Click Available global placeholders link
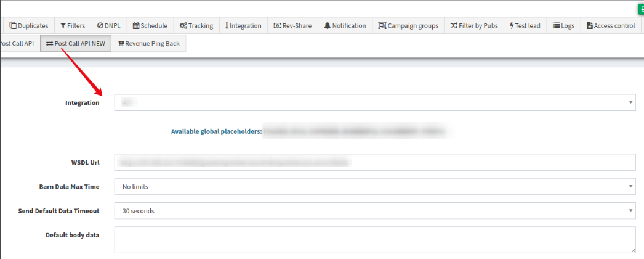The height and width of the screenshot is (259, 644). [216, 131]
